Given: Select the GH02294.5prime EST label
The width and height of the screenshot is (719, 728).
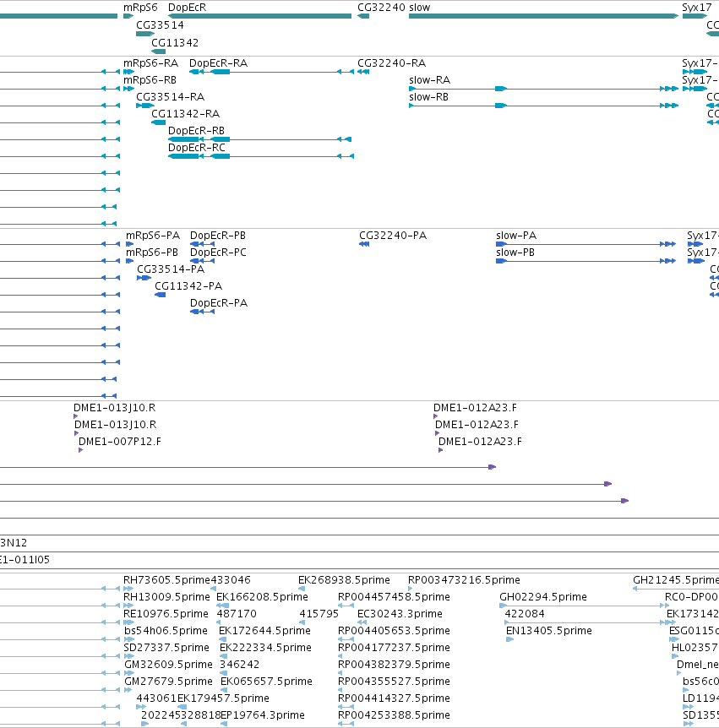Looking at the screenshot, I should [543, 597].
